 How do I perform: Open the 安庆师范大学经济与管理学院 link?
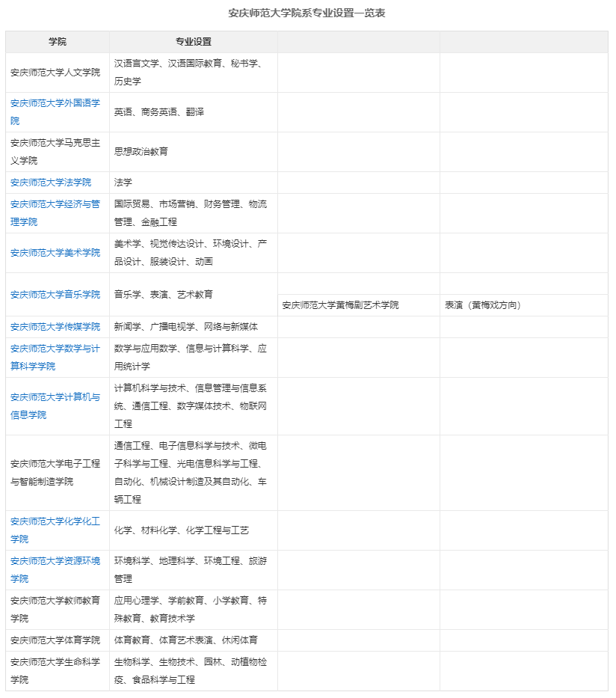pos(55,212)
